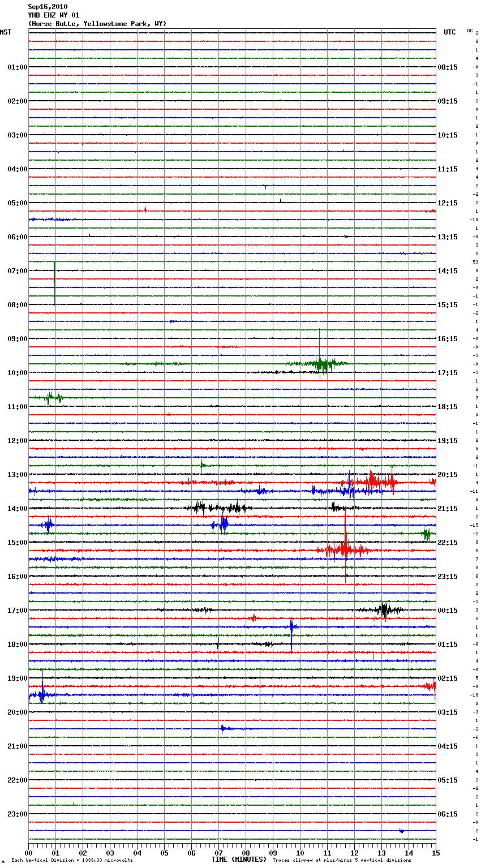The width and height of the screenshot is (481, 868).
Task: Select the 09:00 MST time label
Action: click(x=17, y=339)
